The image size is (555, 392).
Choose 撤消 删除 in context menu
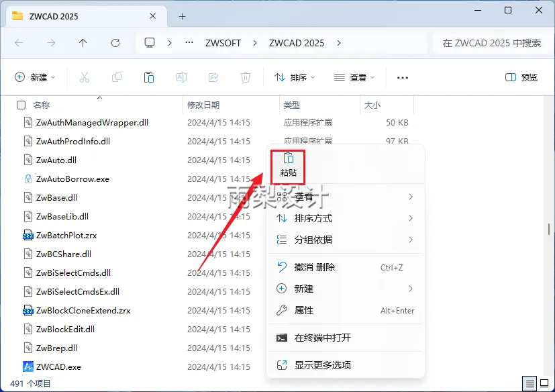coord(346,267)
